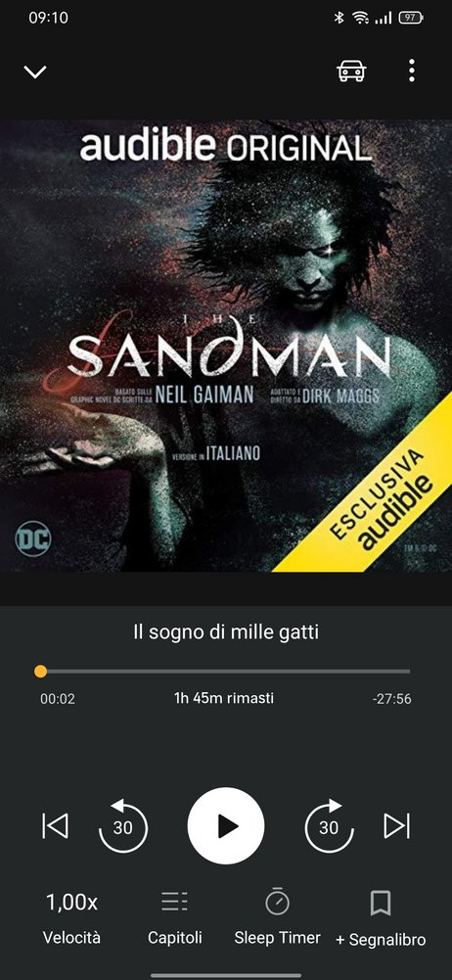
Task: Start playback with the play button
Action: coord(226,826)
